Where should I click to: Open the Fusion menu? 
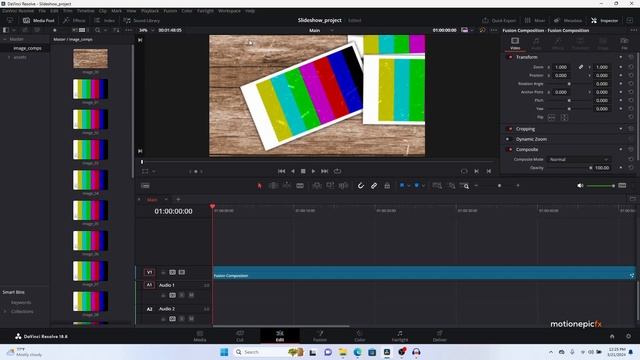tap(170, 11)
